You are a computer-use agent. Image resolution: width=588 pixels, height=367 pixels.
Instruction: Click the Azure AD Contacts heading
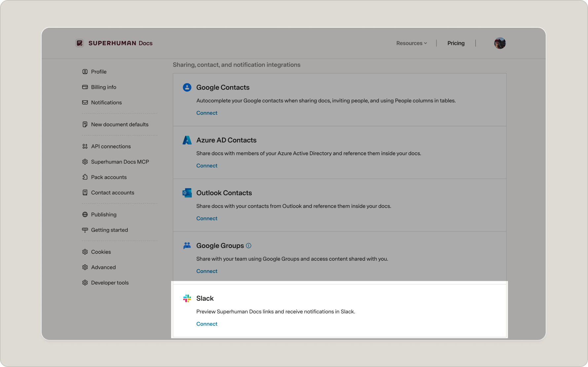pos(226,140)
